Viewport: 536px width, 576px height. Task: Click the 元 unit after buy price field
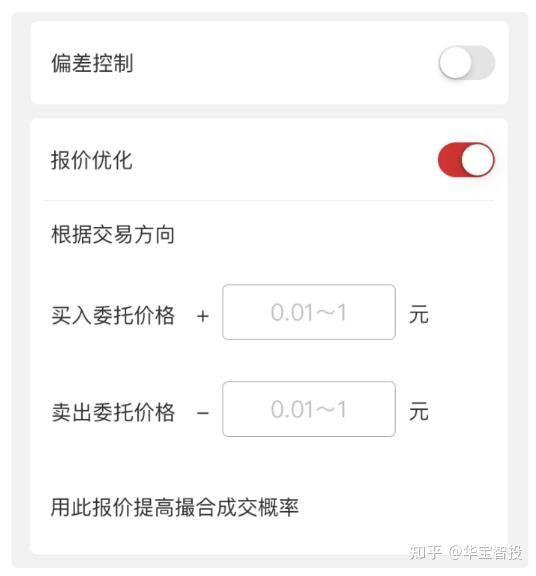(419, 314)
